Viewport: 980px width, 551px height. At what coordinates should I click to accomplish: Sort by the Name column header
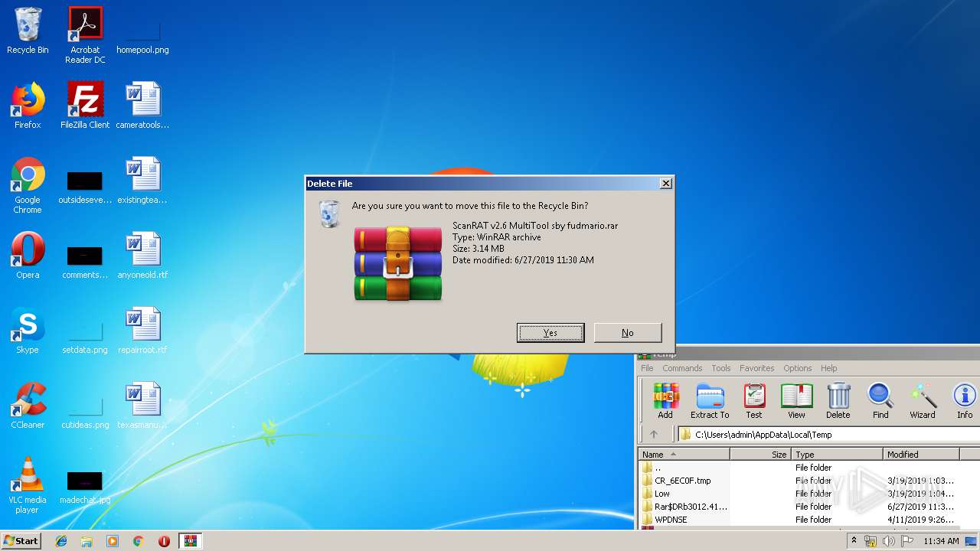coord(684,455)
